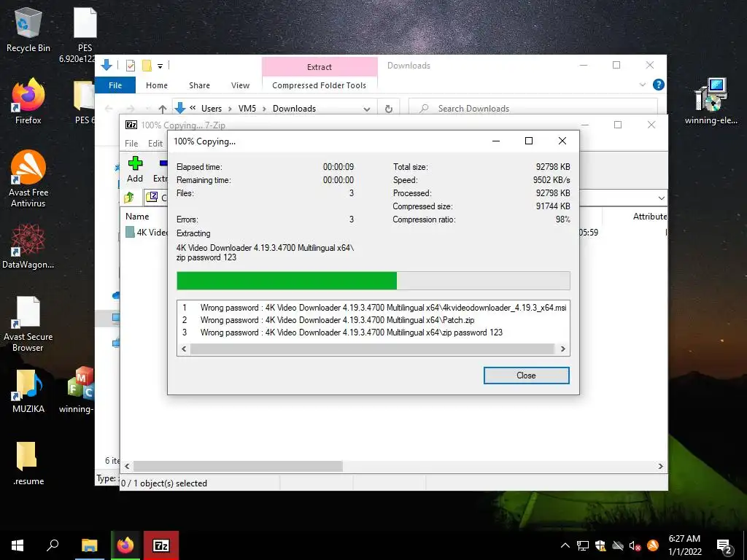Open the Customize Quick Access Toolbar dropdown
Viewport: 747px width, 560px height.
[x=160, y=66]
